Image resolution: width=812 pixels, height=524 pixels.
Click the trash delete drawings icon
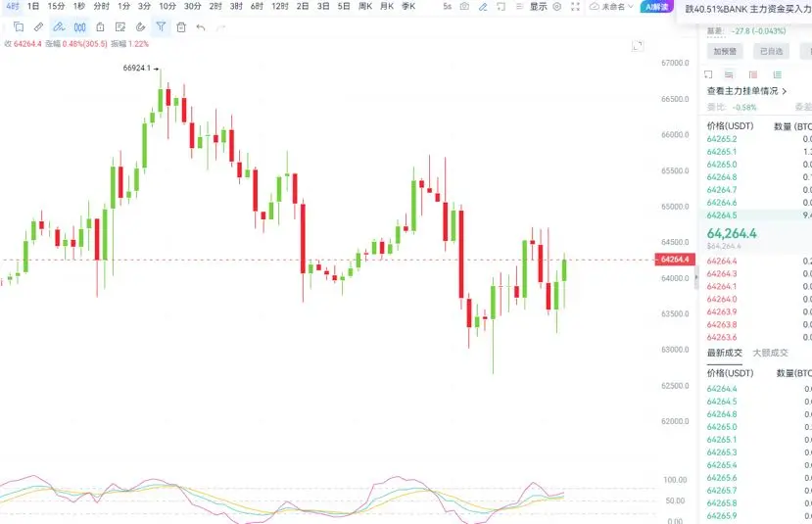(181, 26)
